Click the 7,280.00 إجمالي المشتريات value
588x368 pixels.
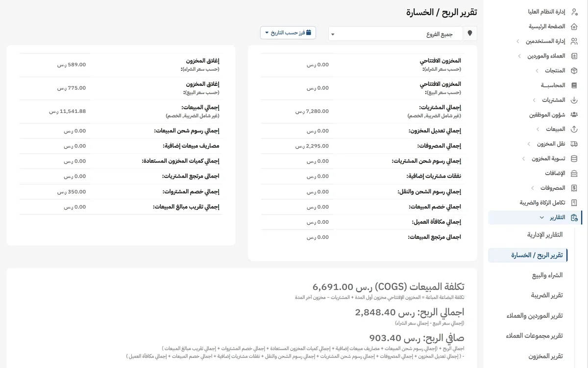312,111
